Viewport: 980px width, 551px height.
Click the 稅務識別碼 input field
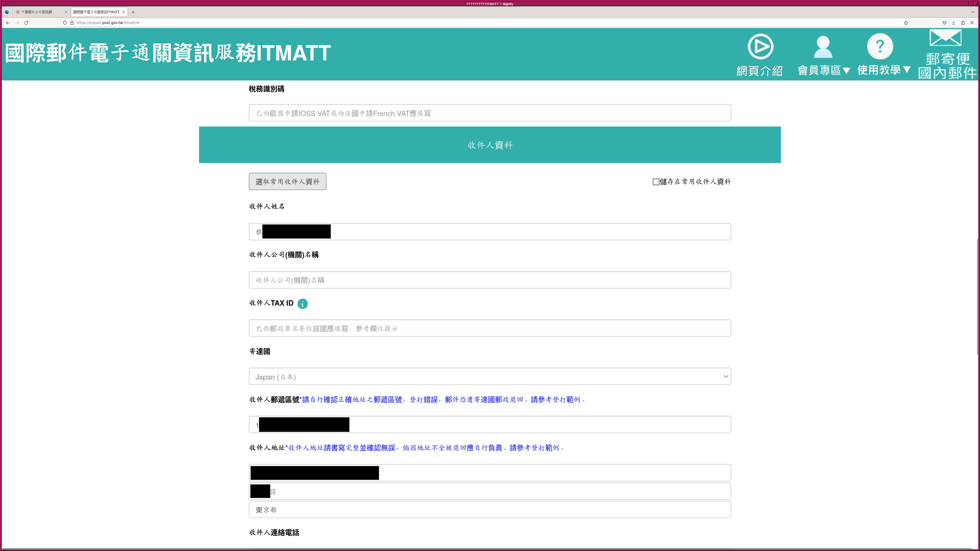pyautogui.click(x=490, y=113)
